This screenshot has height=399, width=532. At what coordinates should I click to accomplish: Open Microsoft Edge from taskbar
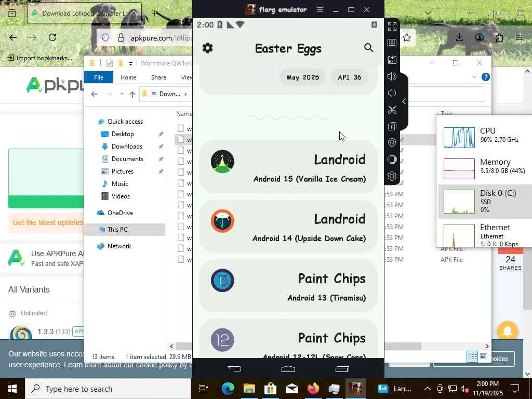[x=228, y=389]
